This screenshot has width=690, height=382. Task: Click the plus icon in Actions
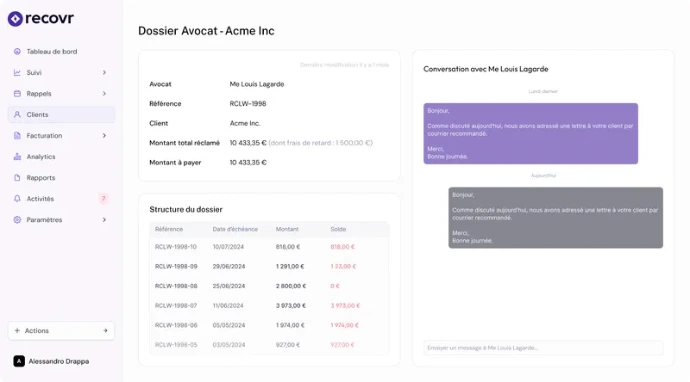(17, 331)
